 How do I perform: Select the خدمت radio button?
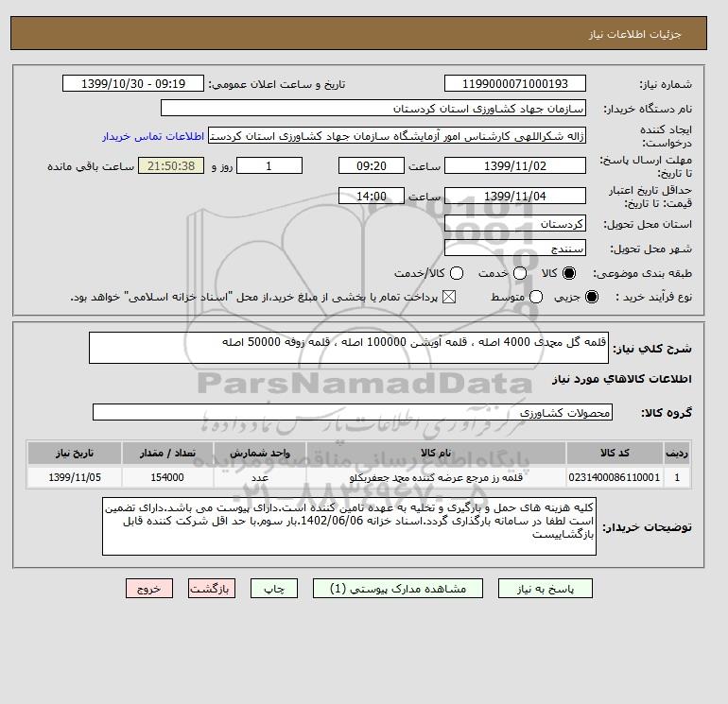point(520,273)
